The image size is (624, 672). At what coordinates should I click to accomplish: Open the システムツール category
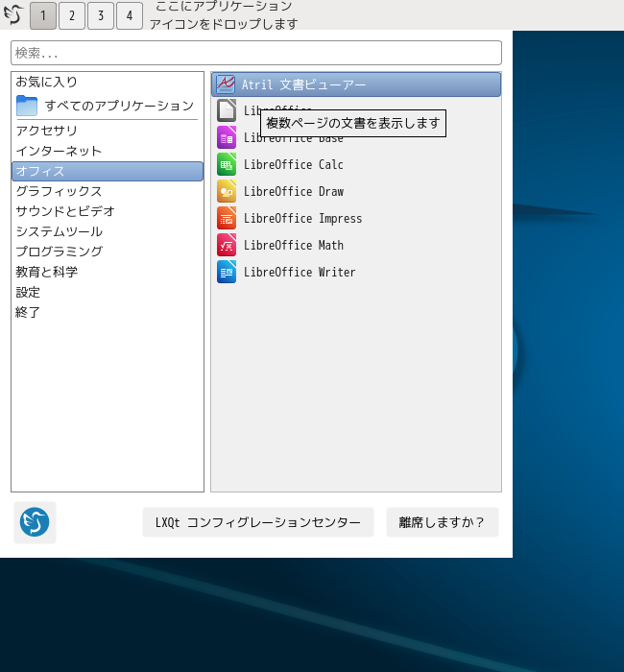point(108,231)
